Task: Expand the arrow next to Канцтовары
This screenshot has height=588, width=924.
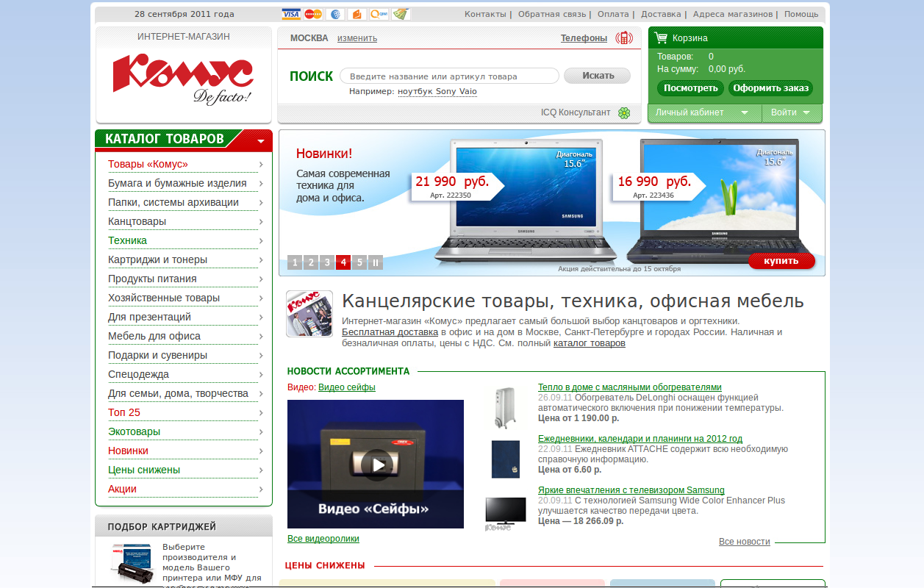Action: tap(261, 221)
